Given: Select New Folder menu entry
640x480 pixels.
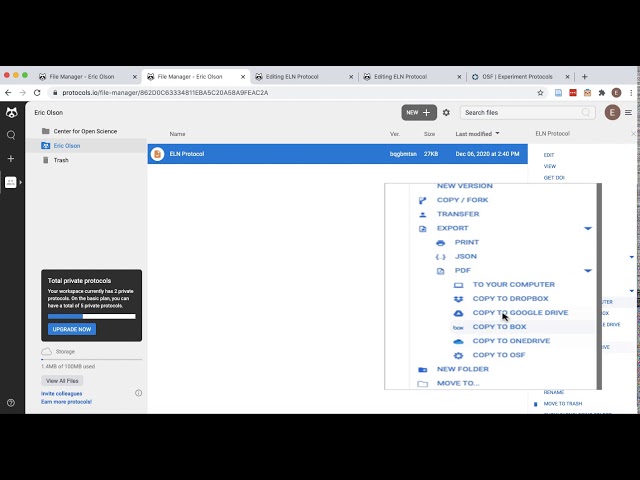Looking at the screenshot, I should tap(462, 369).
